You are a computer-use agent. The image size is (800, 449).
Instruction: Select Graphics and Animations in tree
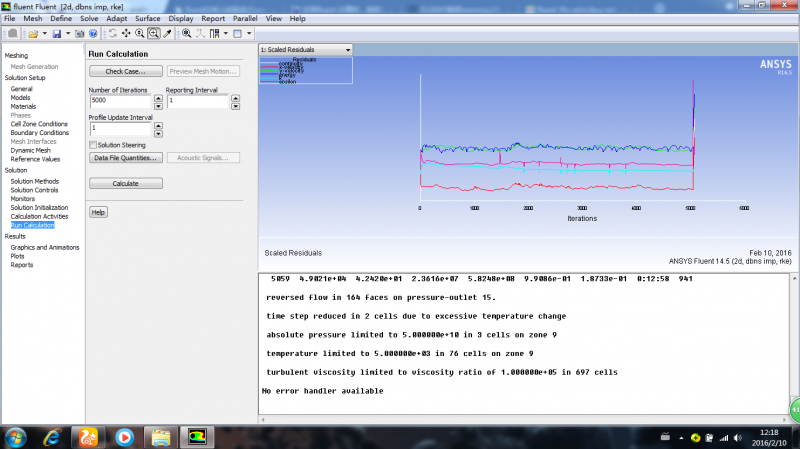pyautogui.click(x=45, y=247)
